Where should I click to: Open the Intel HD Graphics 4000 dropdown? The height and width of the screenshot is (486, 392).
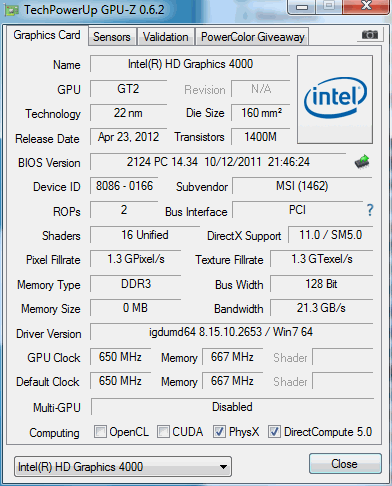coord(123,467)
